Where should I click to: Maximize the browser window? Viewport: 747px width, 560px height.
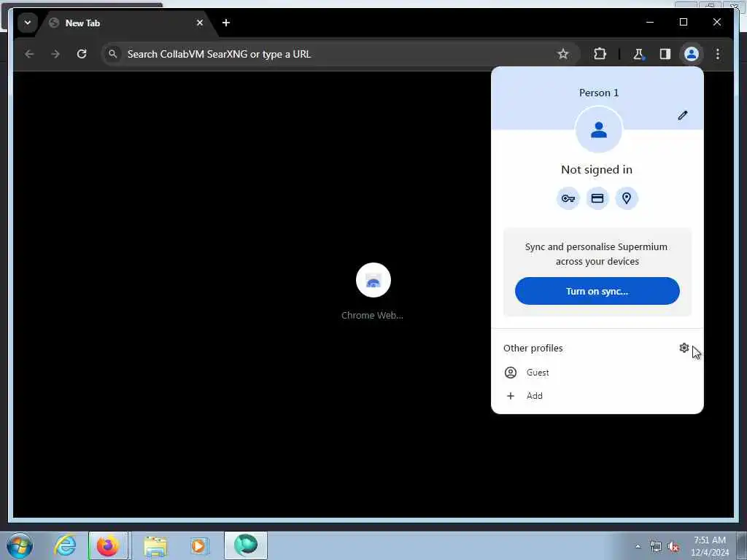pos(683,22)
